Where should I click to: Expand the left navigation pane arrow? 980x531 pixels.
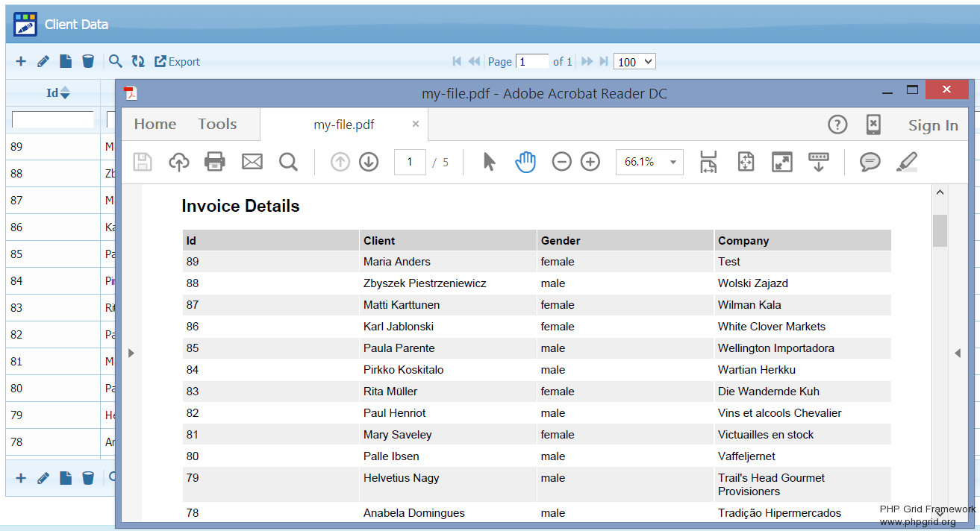coord(131,353)
